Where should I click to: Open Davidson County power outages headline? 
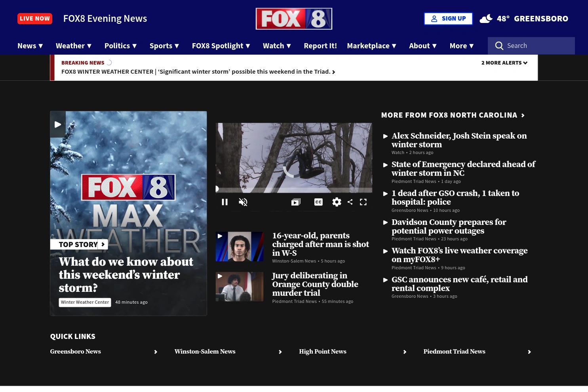coord(449,226)
